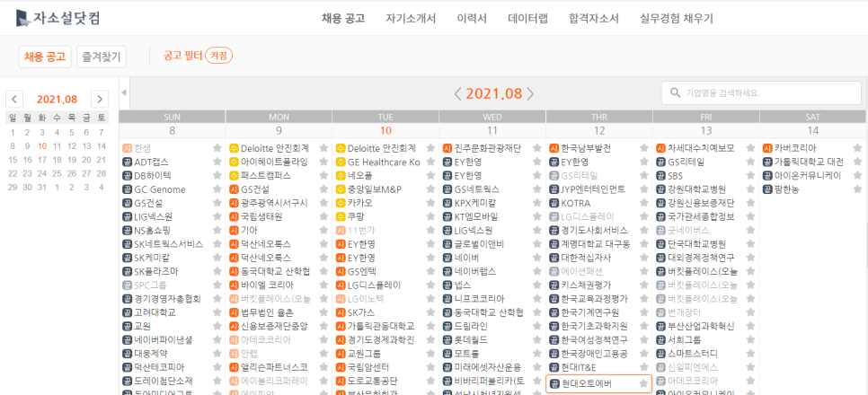The width and height of the screenshot is (868, 395).
Task: Click the 끝 badge beside 글로벌이앤비
Action: coord(447,244)
